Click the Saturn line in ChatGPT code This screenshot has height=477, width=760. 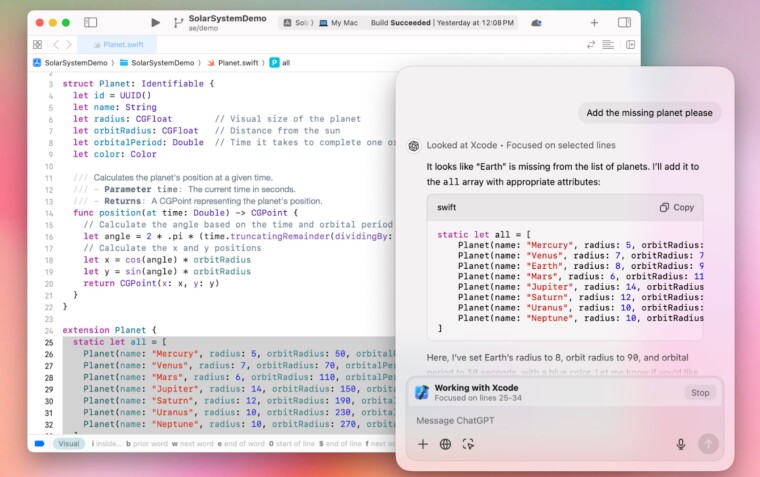[581, 297]
